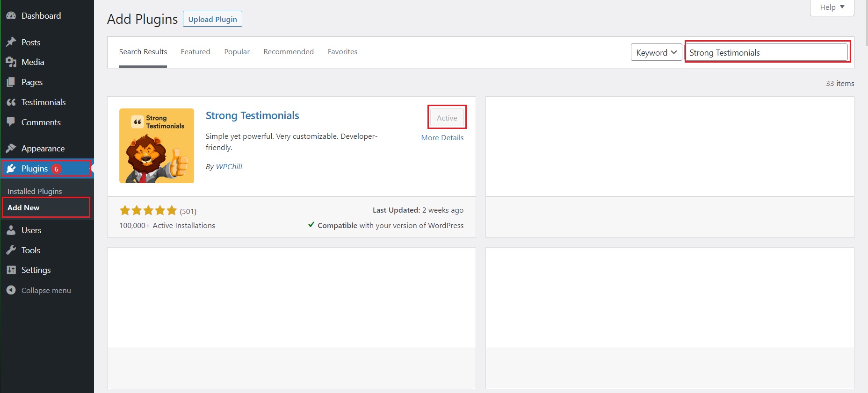
Task: Click the 33 items count text
Action: [840, 83]
